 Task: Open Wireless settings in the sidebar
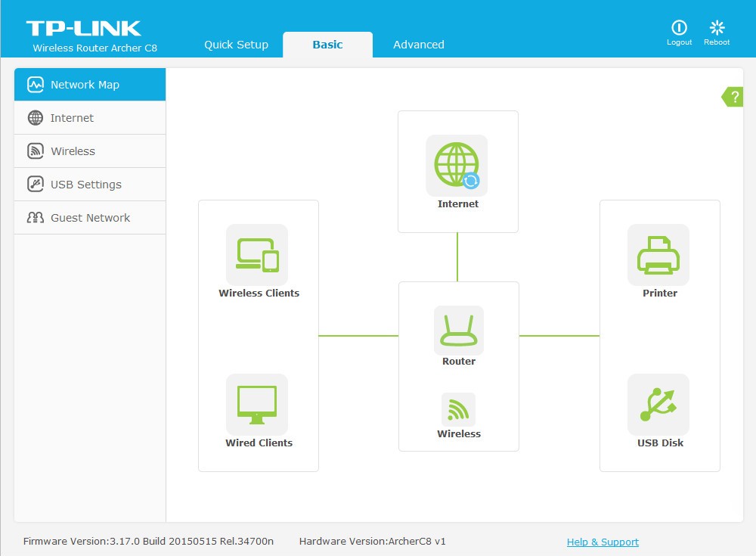coord(89,151)
